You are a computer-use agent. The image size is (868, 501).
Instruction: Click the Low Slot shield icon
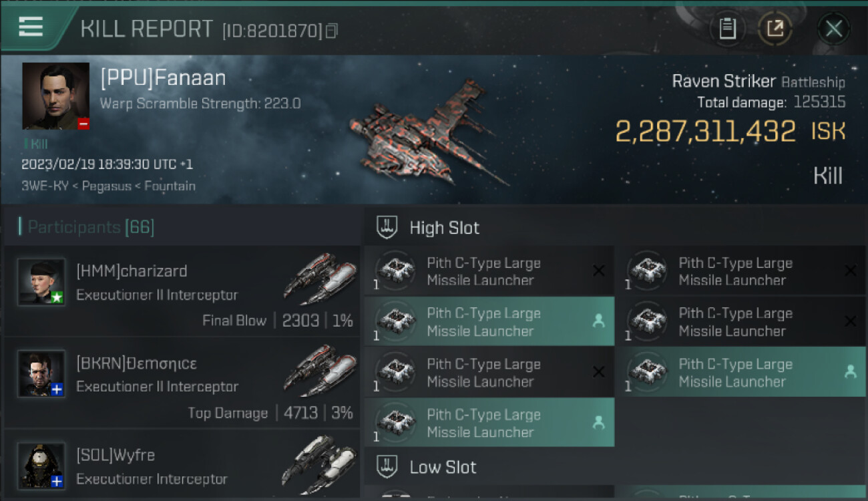[387, 467]
